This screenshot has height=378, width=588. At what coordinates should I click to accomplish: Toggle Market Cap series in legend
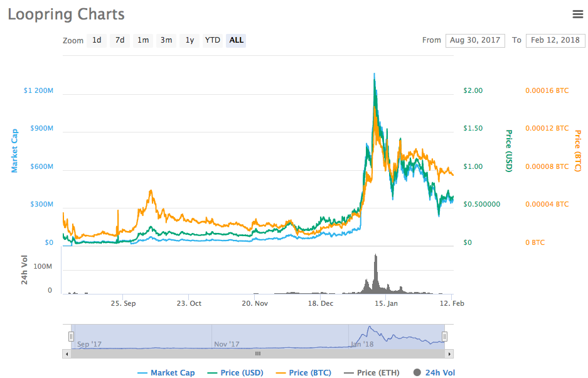[x=166, y=373]
